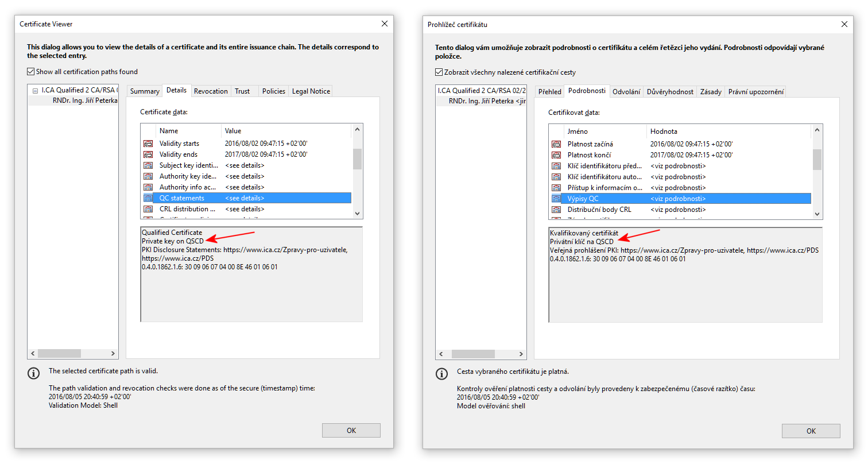The width and height of the screenshot is (868, 464).
Task: Select the icon next to Subject key identi...
Action: click(148, 165)
